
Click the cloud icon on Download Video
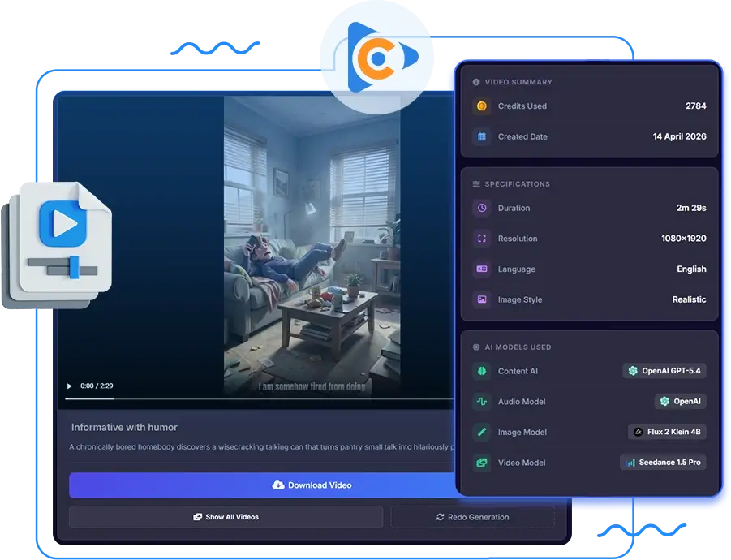point(278,485)
